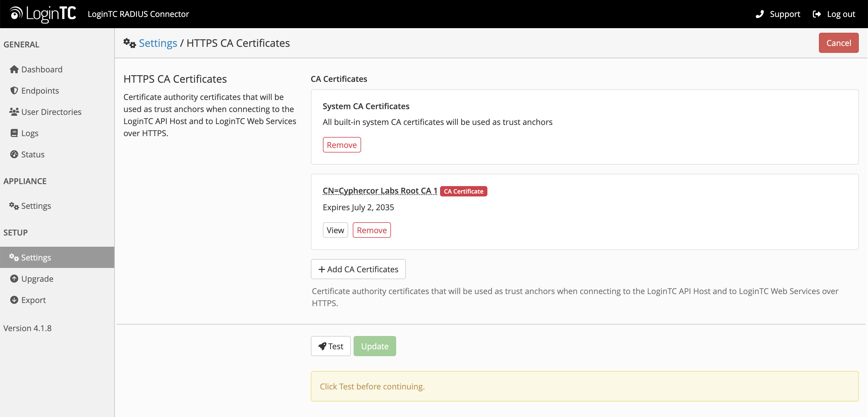Click the Setup Settings gears icon

[14, 258]
